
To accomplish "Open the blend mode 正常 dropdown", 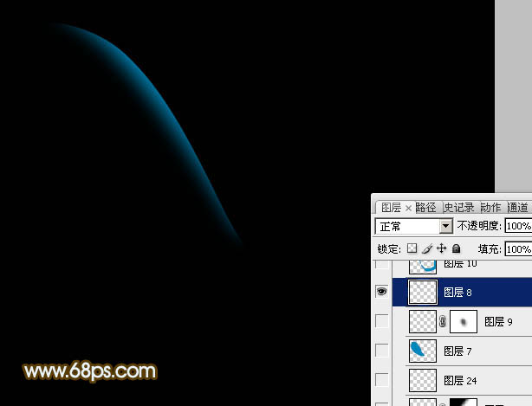I will pos(446,226).
